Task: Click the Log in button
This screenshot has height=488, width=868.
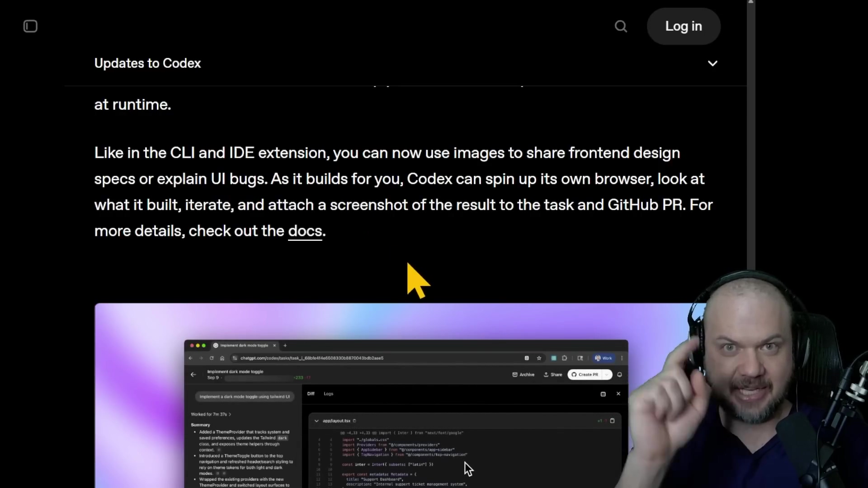Action: [684, 26]
